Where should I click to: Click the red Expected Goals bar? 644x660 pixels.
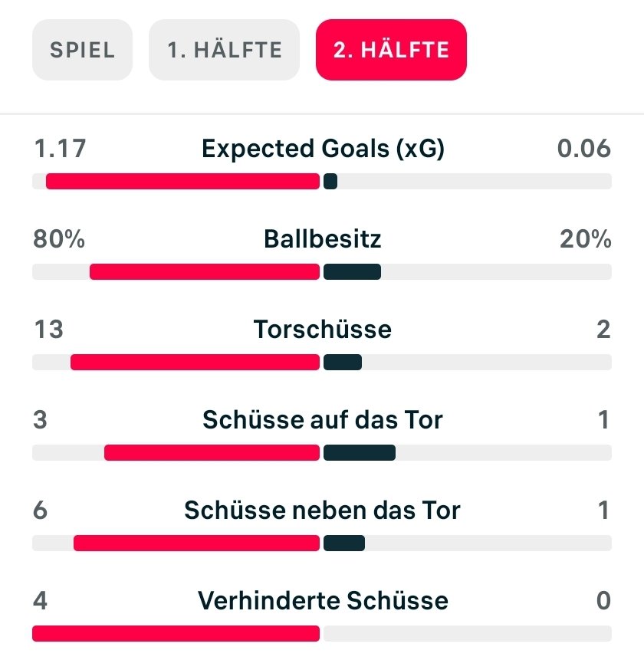pyautogui.click(x=182, y=182)
